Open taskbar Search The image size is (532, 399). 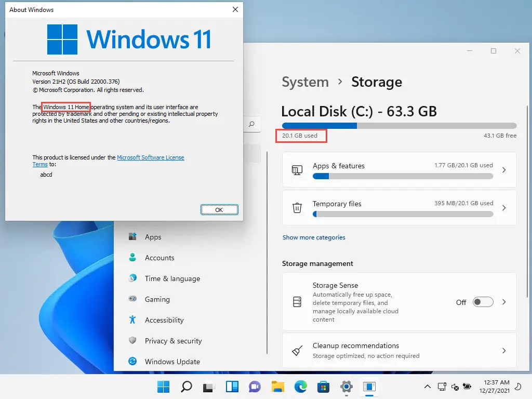click(x=187, y=387)
